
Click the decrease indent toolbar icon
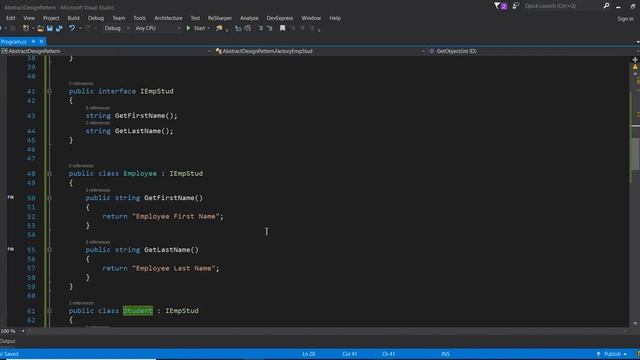click(x=238, y=28)
